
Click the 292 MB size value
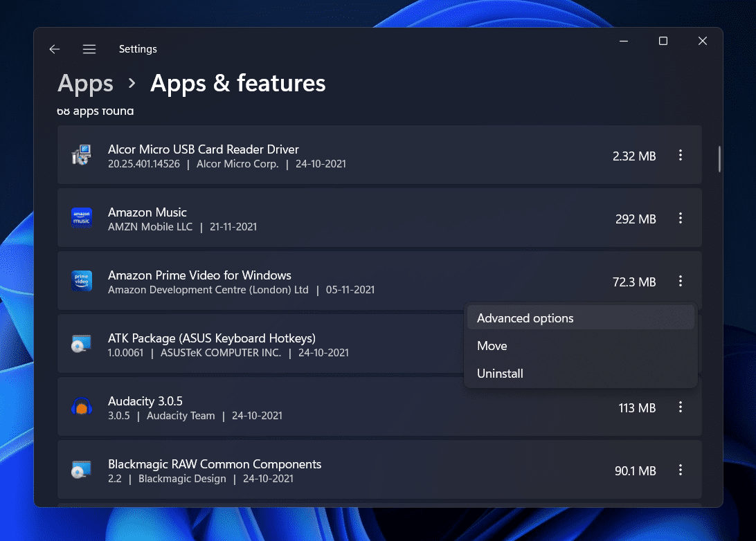[x=636, y=219]
